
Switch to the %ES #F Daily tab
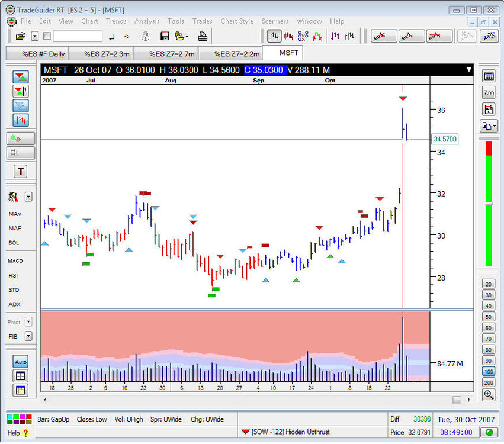(37, 54)
